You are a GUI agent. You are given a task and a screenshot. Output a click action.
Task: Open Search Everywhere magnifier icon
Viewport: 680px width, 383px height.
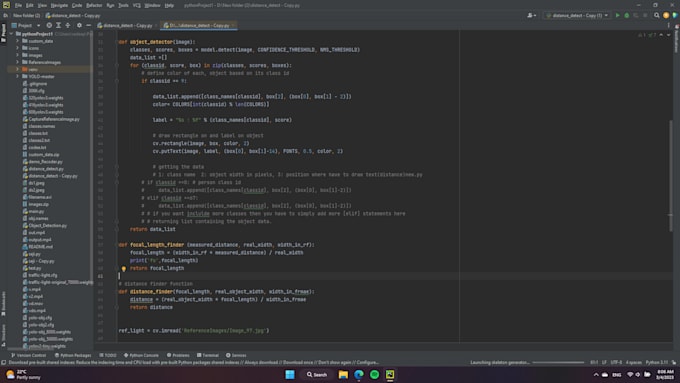pos(657,15)
